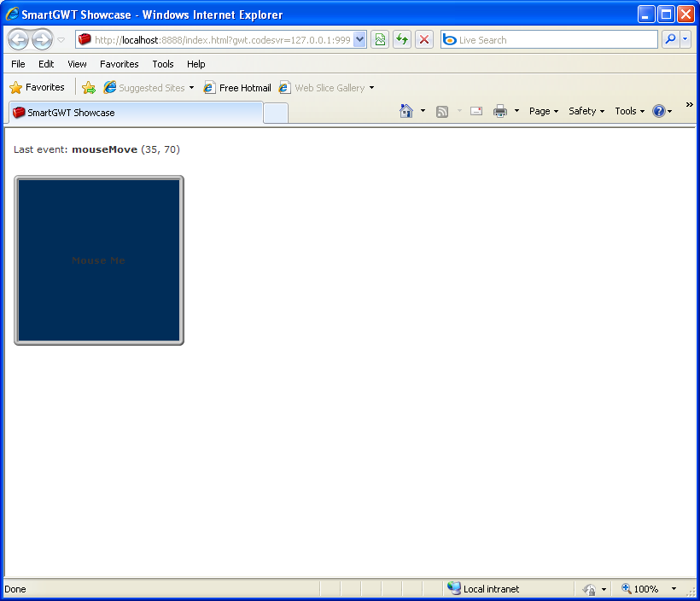Expand the zoom level dropdown arrow
The width and height of the screenshot is (700, 601).
point(674,589)
